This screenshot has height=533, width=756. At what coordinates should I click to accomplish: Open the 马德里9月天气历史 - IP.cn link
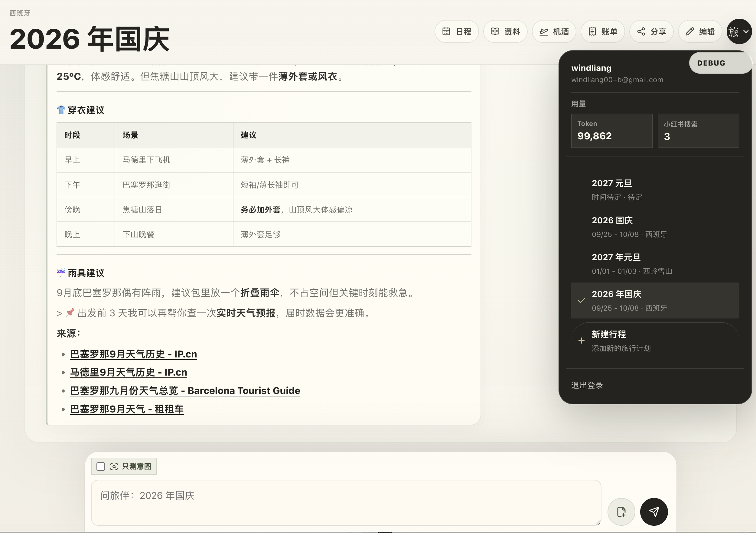[129, 372]
